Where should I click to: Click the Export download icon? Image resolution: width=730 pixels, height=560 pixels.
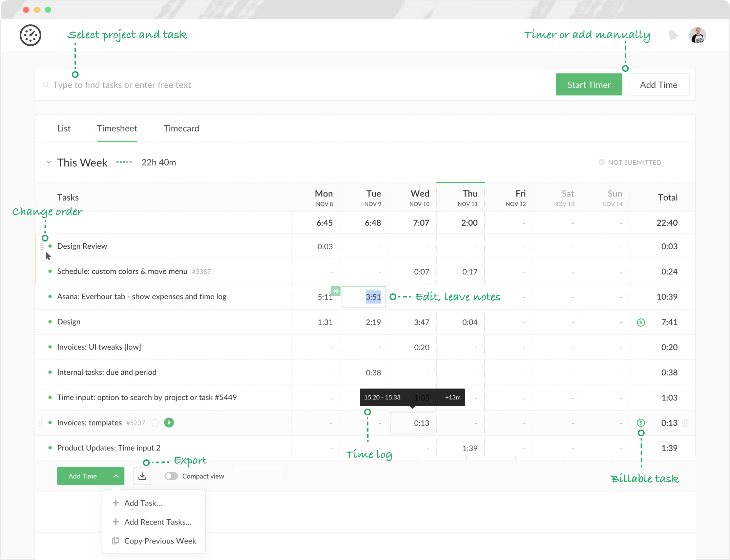pos(142,476)
